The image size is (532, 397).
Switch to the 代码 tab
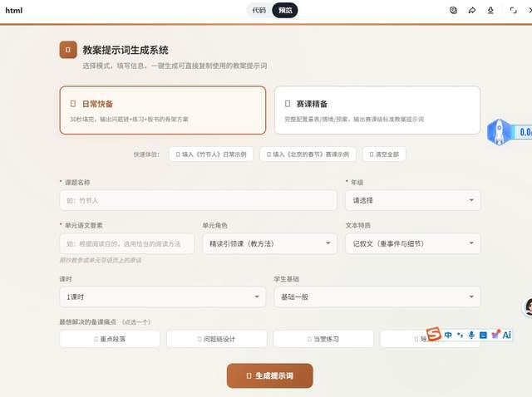(x=259, y=10)
